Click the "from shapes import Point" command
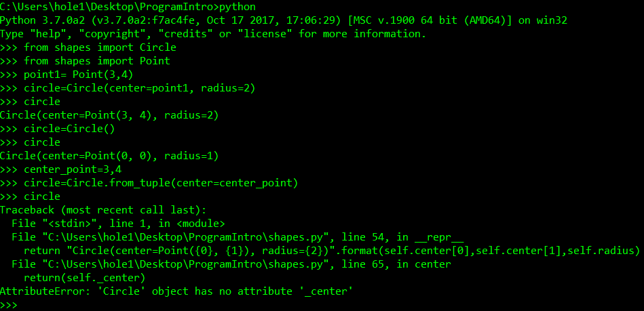The height and width of the screenshot is (311, 644). pos(97,61)
